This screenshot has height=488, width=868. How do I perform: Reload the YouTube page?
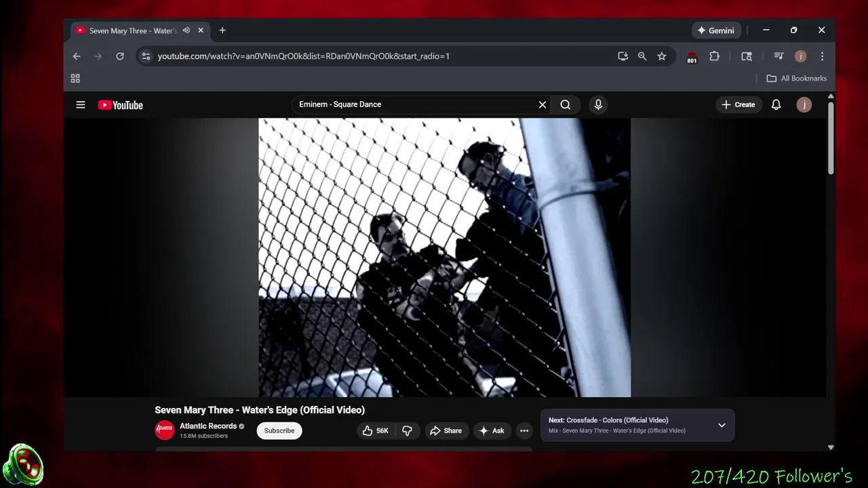click(120, 56)
